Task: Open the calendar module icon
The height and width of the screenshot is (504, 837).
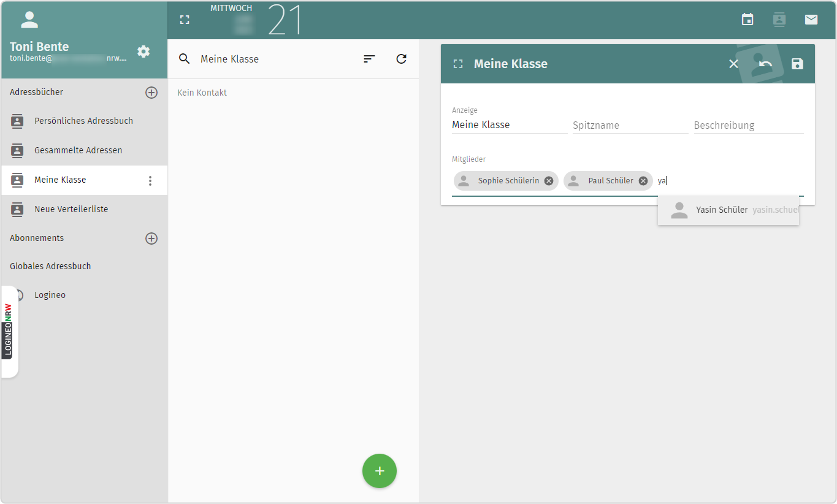Action: point(747,20)
